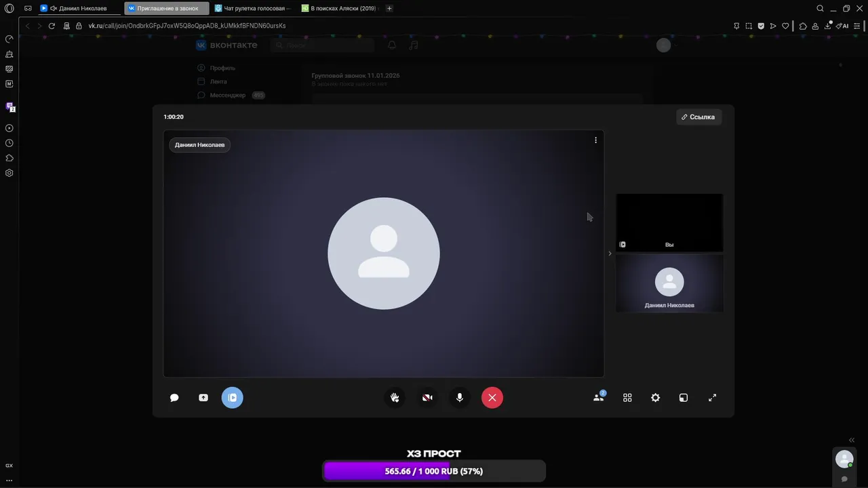This screenshot has height=488, width=868.
Task: Open the AI assistant button
Action: click(842, 26)
